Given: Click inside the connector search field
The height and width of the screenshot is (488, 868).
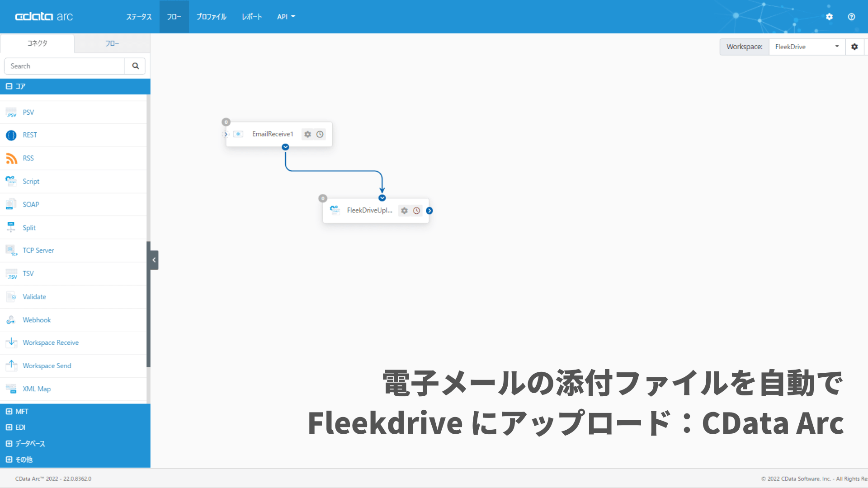Looking at the screenshot, I should point(63,66).
